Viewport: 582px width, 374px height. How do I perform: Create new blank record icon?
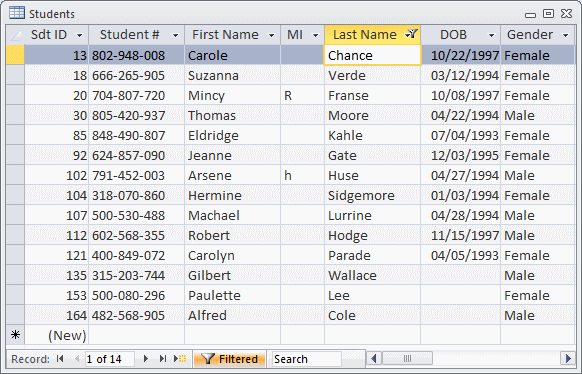point(180,359)
